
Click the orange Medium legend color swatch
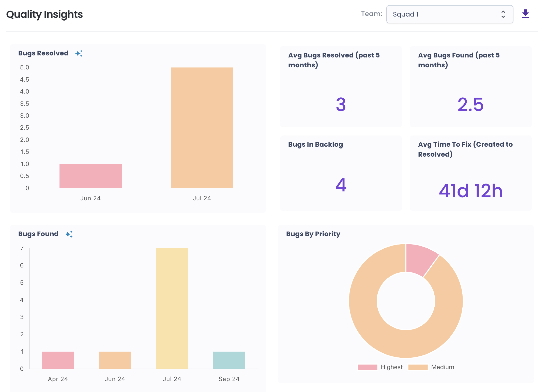point(418,367)
